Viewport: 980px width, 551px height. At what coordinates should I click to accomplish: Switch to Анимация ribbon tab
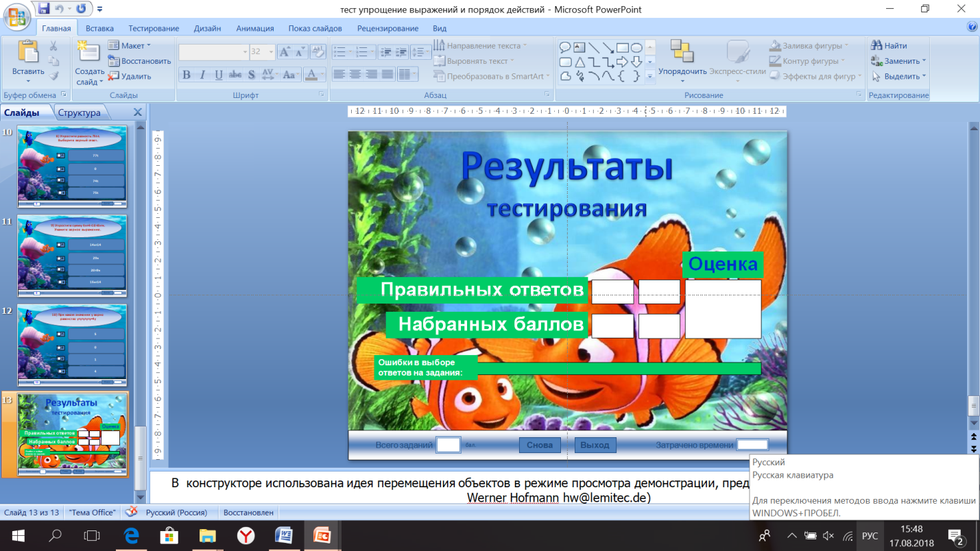point(255,28)
